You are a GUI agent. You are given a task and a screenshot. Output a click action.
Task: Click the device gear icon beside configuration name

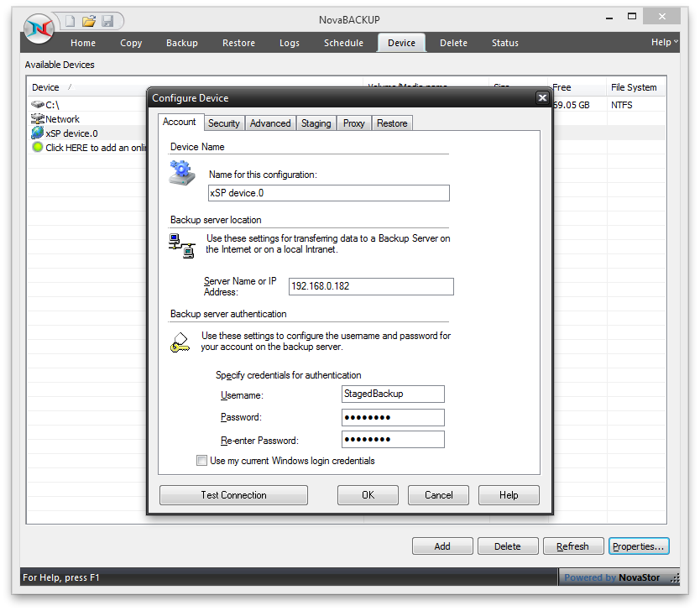pos(182,173)
